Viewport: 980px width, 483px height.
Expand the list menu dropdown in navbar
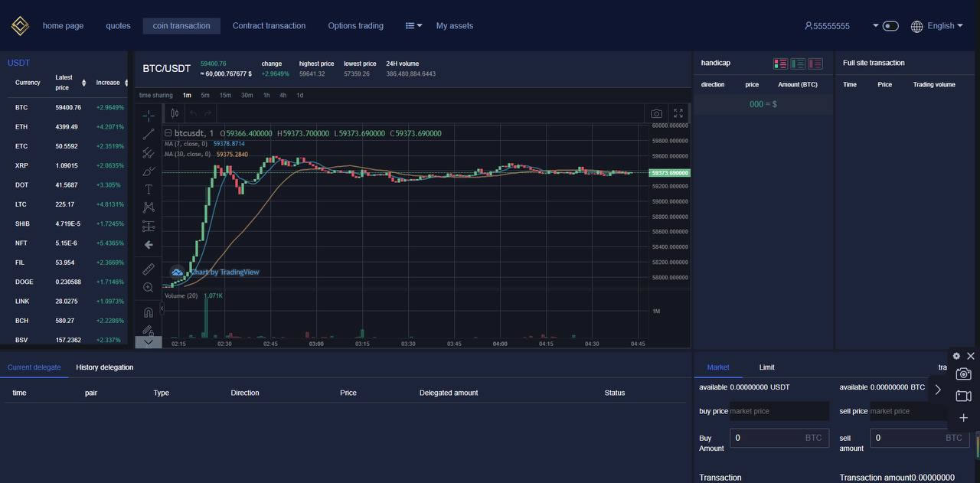(x=413, y=26)
